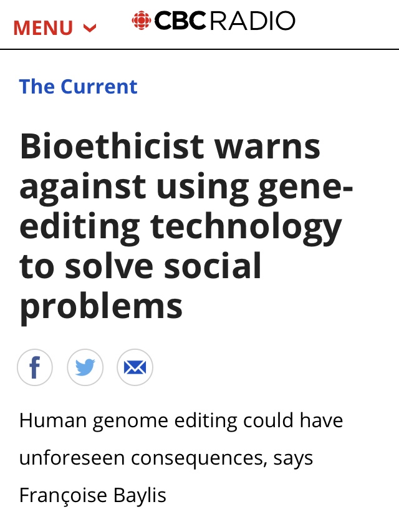Go to the CBC Radio homepage wordmark
The height and width of the screenshot is (532, 399).
213,21
